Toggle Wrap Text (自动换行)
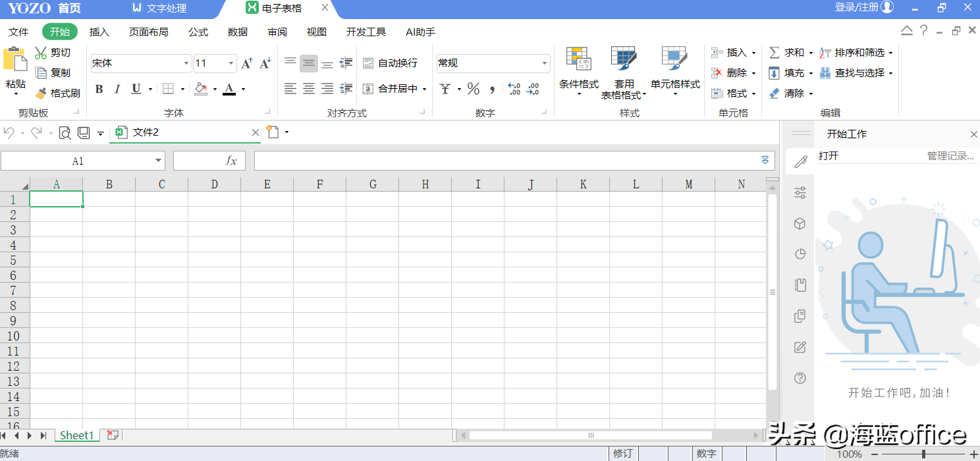The image size is (980, 461). [390, 63]
